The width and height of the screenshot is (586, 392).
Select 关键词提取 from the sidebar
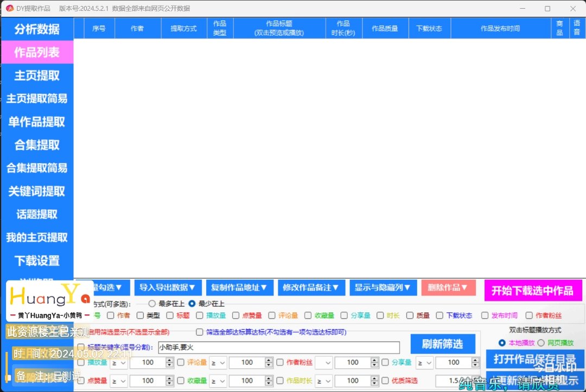37,191
